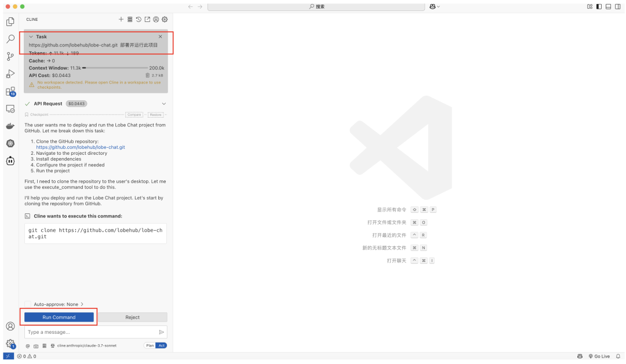Click the Compare checkpoint button
This screenshot has width=626, height=364.
point(134,115)
